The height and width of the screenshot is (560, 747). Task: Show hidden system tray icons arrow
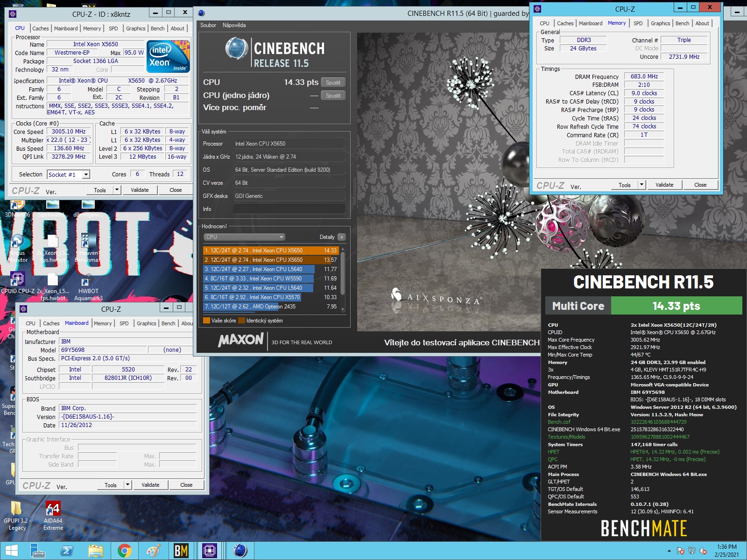[669, 551]
